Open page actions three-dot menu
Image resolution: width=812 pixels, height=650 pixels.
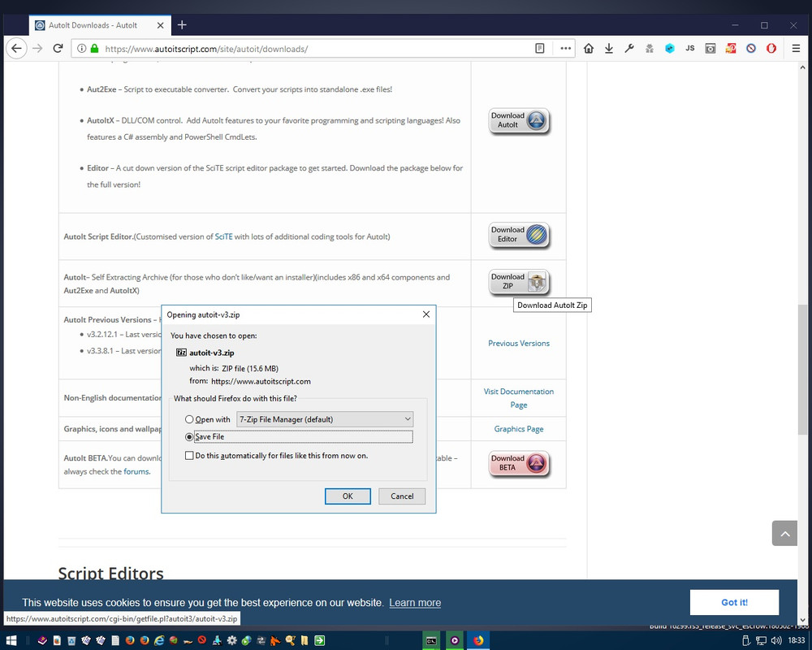[x=565, y=49]
